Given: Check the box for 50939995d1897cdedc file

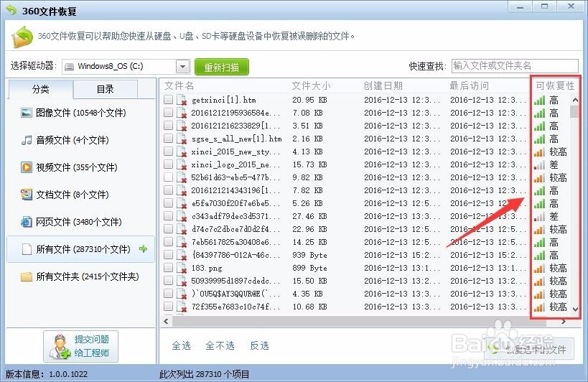Looking at the screenshot, I should pos(169,281).
